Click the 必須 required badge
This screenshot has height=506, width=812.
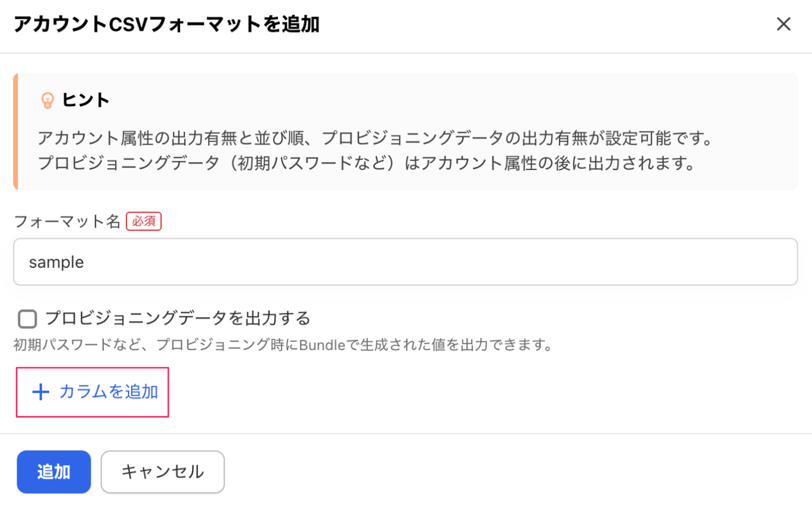coord(143,220)
